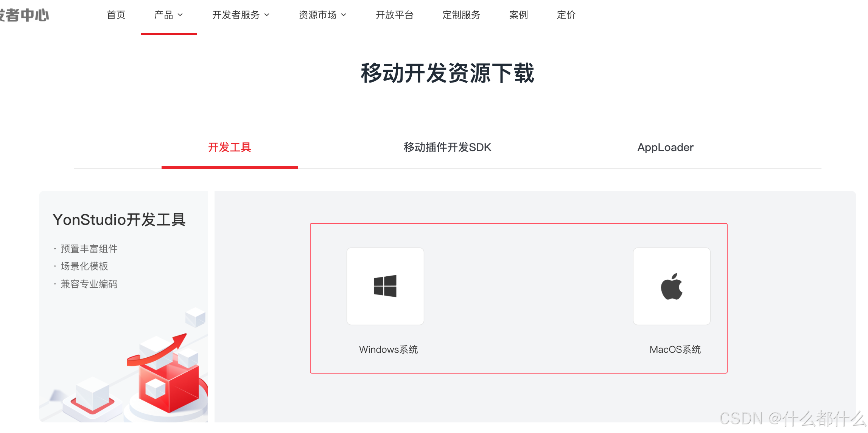Click the Windows系统 label
Image resolution: width=868 pixels, height=433 pixels.
point(388,349)
